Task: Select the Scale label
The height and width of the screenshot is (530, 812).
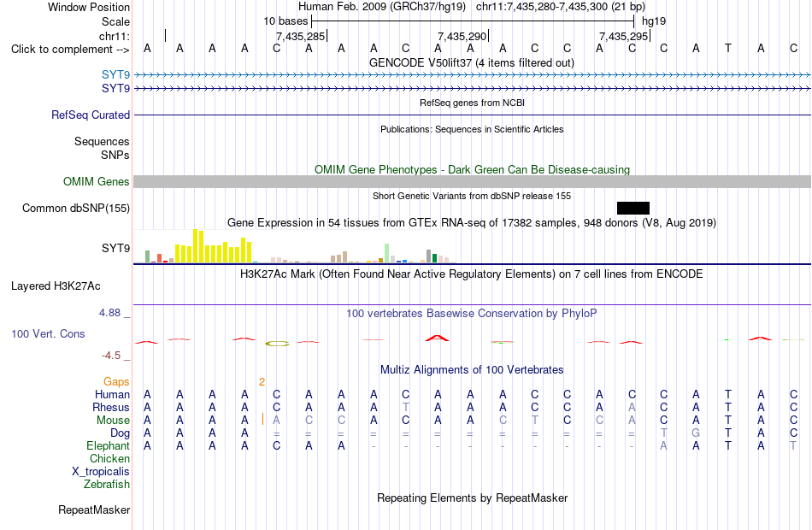Action: pos(115,21)
